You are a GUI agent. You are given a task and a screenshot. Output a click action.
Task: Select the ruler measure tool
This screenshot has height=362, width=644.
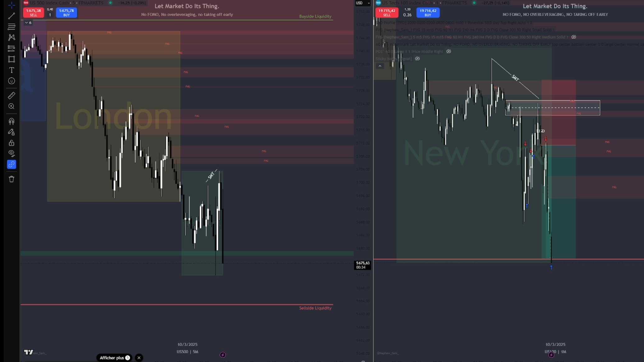pos(12,95)
